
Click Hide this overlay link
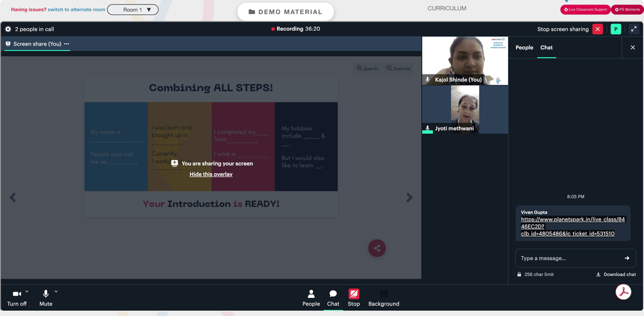point(211,174)
